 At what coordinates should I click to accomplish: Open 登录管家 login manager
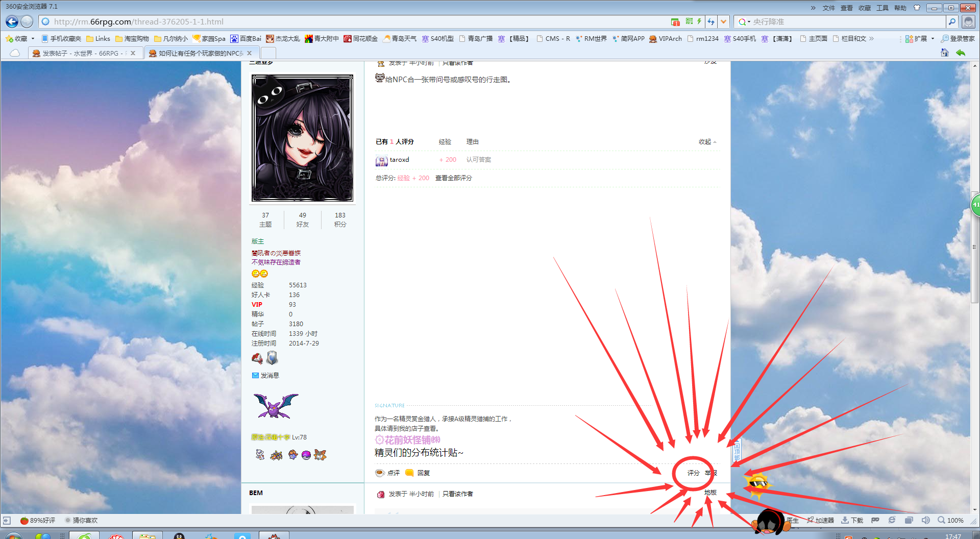click(958, 39)
